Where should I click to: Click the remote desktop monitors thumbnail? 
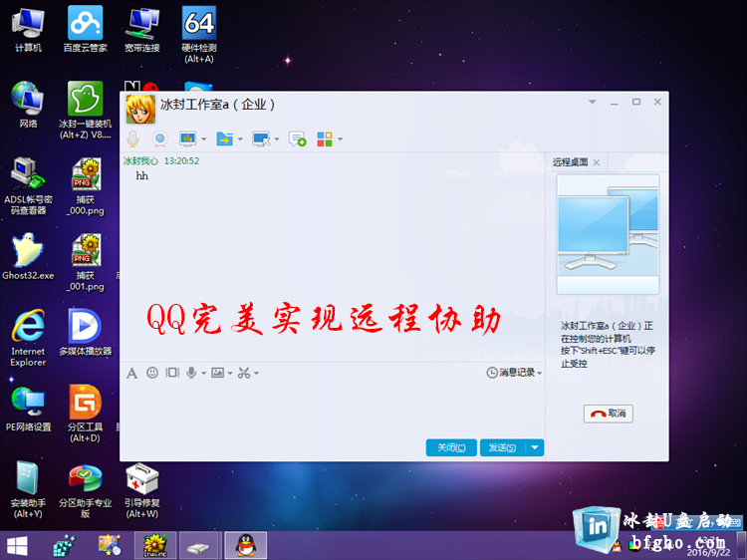[608, 234]
